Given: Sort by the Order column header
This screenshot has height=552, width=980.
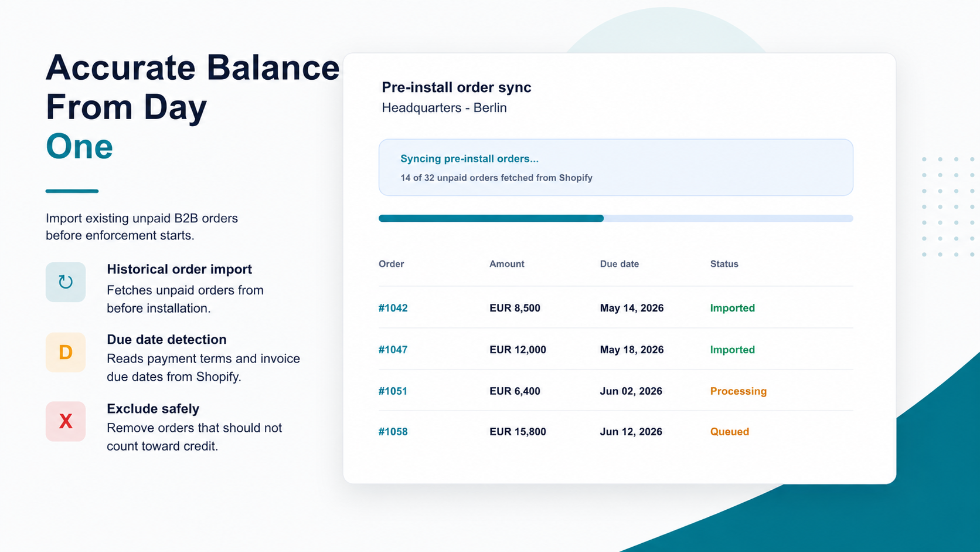Looking at the screenshot, I should pos(391,264).
